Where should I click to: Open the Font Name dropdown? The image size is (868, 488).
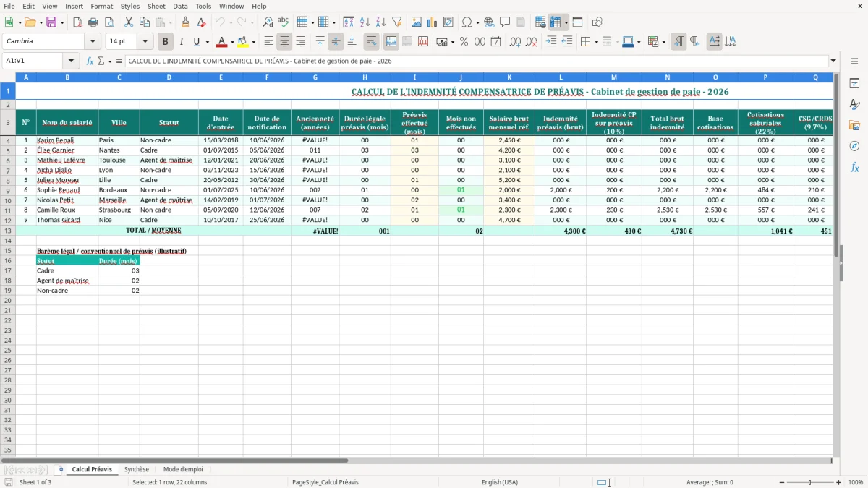tap(92, 42)
